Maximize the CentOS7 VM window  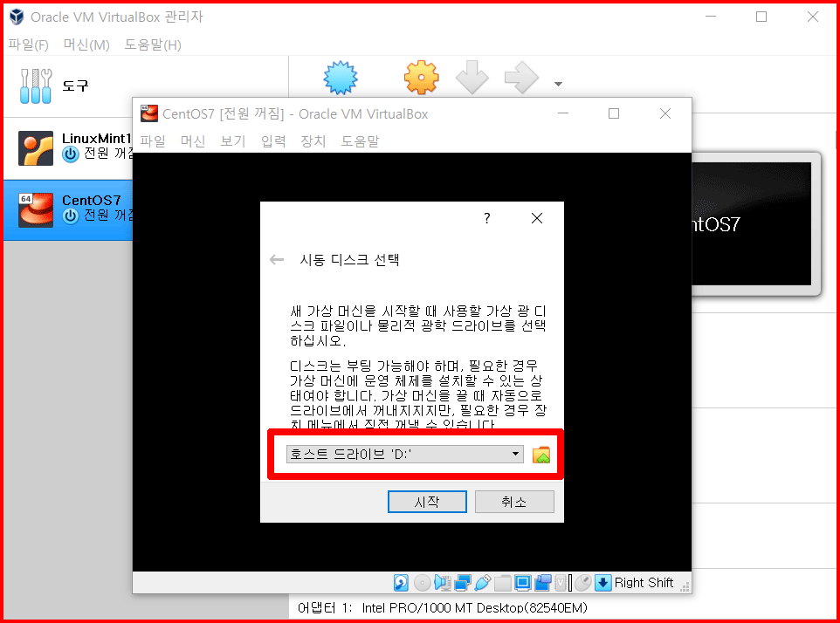tap(614, 113)
